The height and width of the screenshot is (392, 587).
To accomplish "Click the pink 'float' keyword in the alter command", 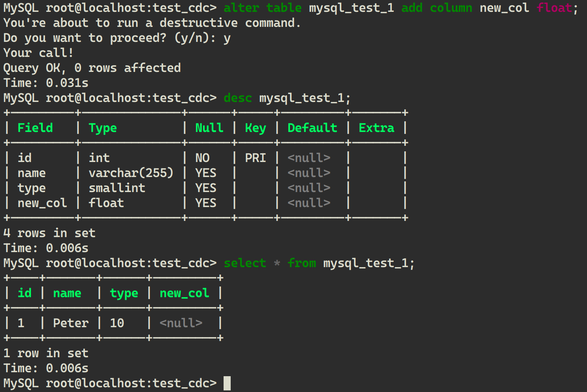I will pyautogui.click(x=554, y=8).
